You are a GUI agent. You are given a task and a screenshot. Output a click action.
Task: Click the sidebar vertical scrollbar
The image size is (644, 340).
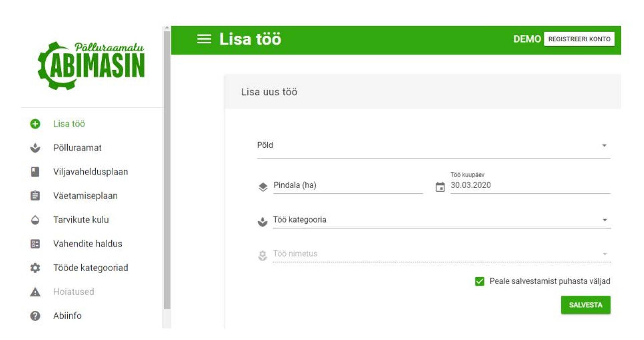(x=167, y=168)
